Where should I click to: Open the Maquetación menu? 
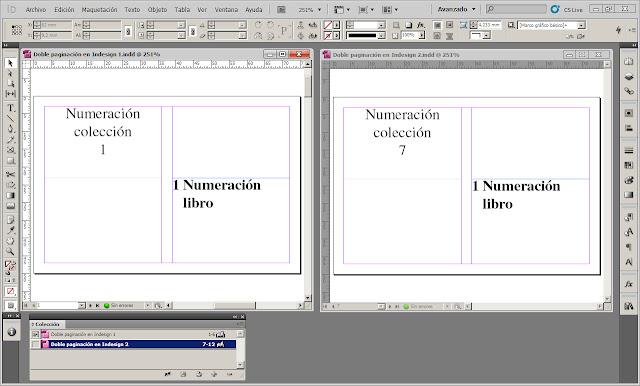99,9
